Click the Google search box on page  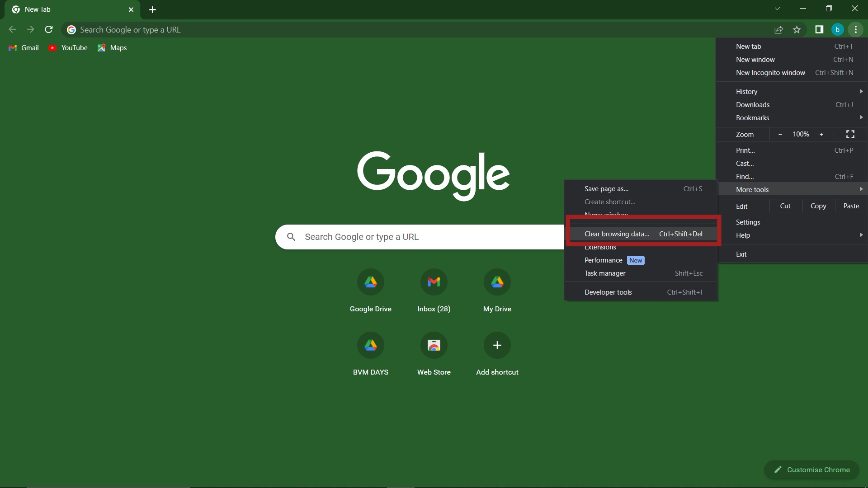(x=420, y=237)
